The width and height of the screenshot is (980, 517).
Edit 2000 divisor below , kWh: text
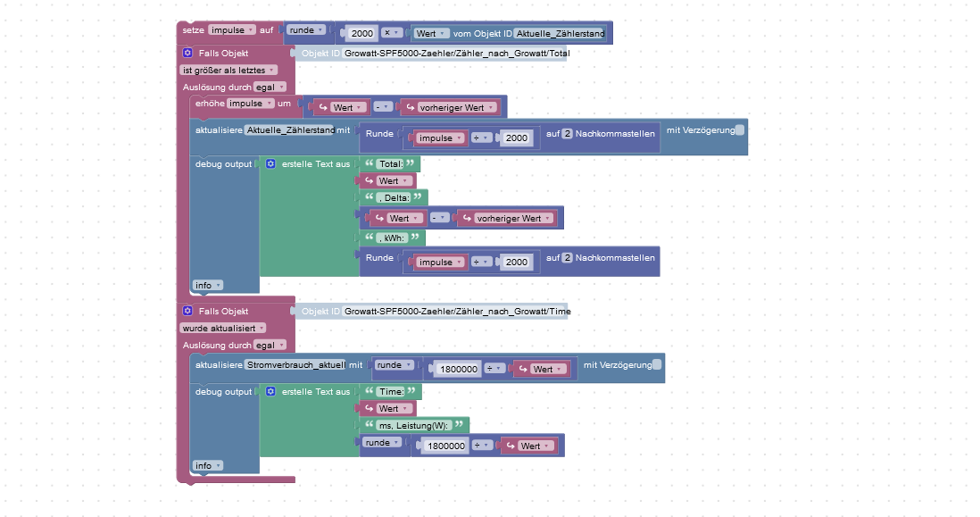pos(516,262)
